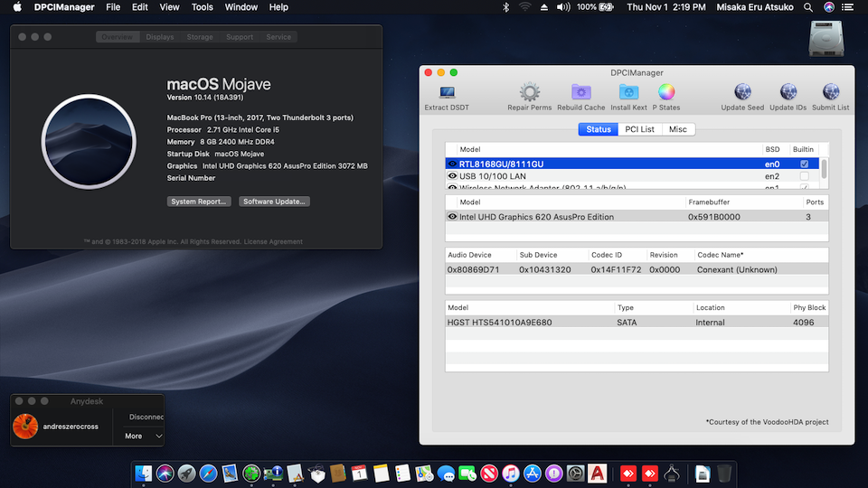The image size is (868, 488).
Task: Open System Information chip icon in Dock
Action: pos(273,474)
